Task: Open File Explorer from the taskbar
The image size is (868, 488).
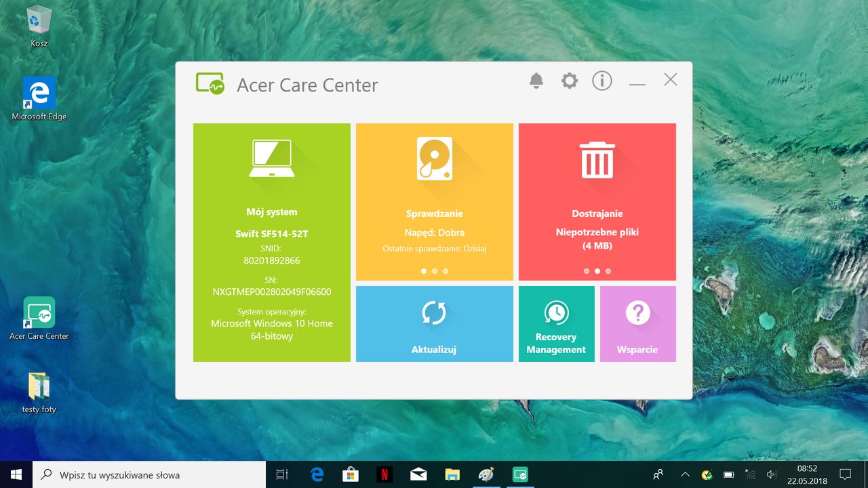Action: point(452,475)
